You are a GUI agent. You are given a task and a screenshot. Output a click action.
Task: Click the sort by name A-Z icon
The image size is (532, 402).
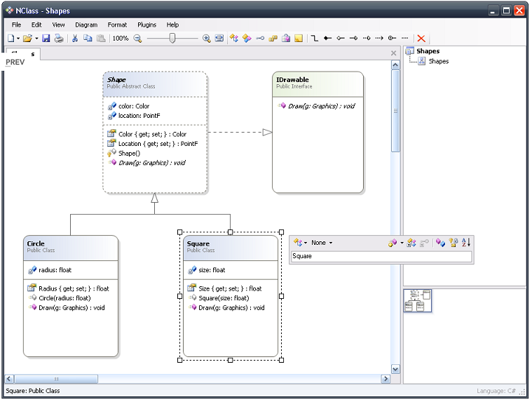tap(466, 243)
